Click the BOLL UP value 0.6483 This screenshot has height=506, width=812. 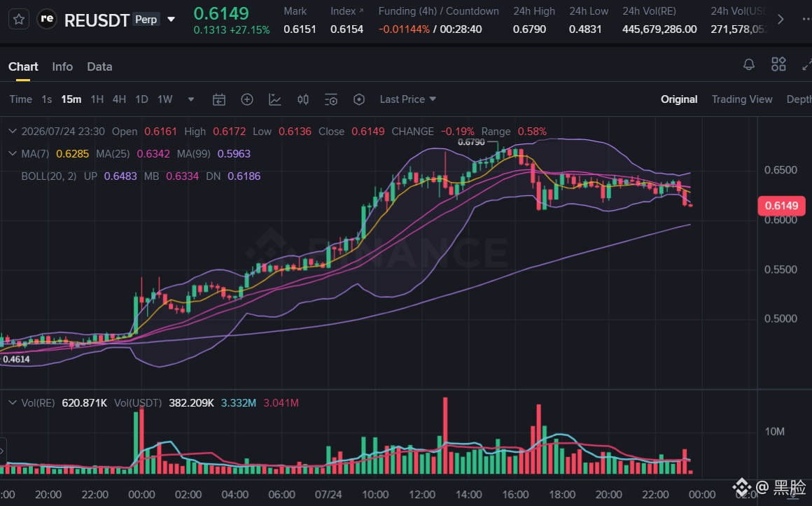click(x=120, y=176)
